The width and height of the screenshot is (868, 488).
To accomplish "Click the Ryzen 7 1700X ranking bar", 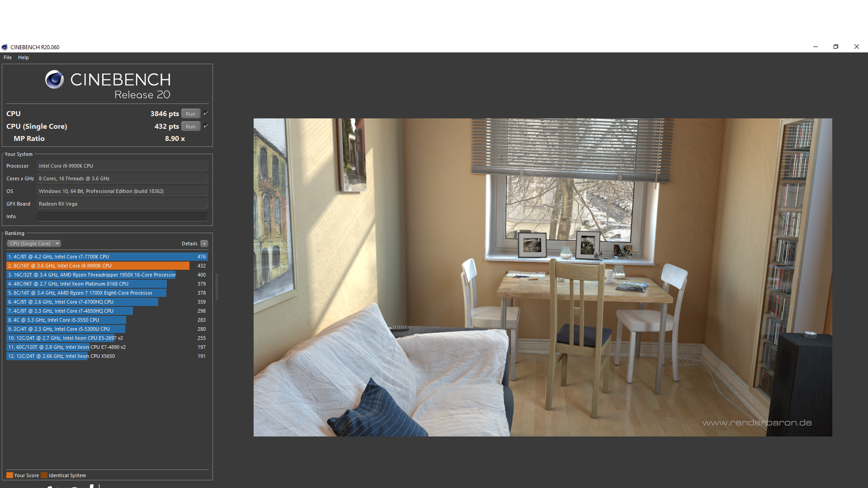I will 86,293.
